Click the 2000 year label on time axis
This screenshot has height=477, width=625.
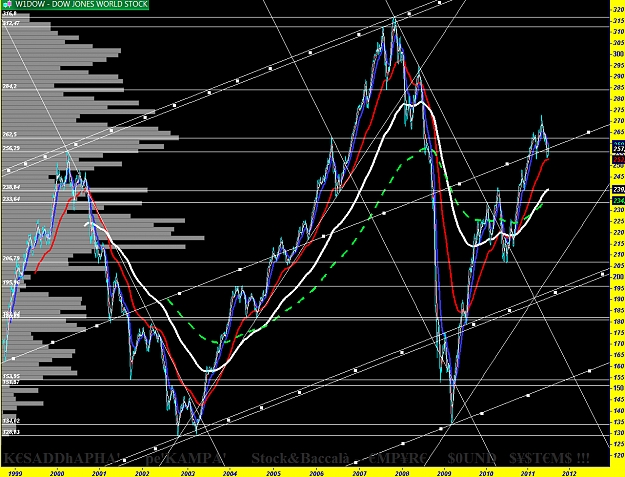pyautogui.click(x=57, y=473)
